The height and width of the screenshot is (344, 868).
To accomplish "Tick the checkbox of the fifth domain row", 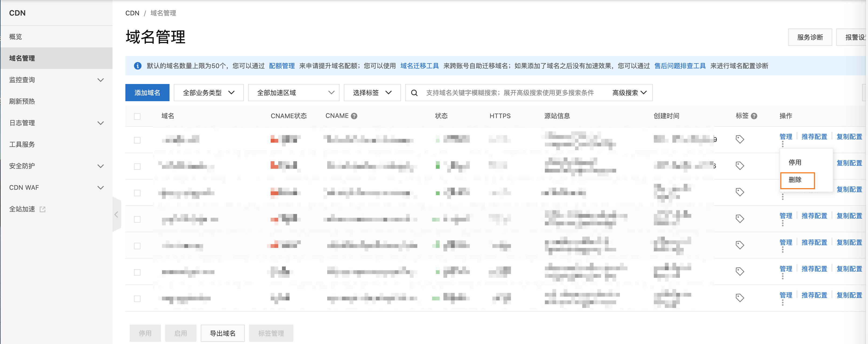I will point(137,246).
